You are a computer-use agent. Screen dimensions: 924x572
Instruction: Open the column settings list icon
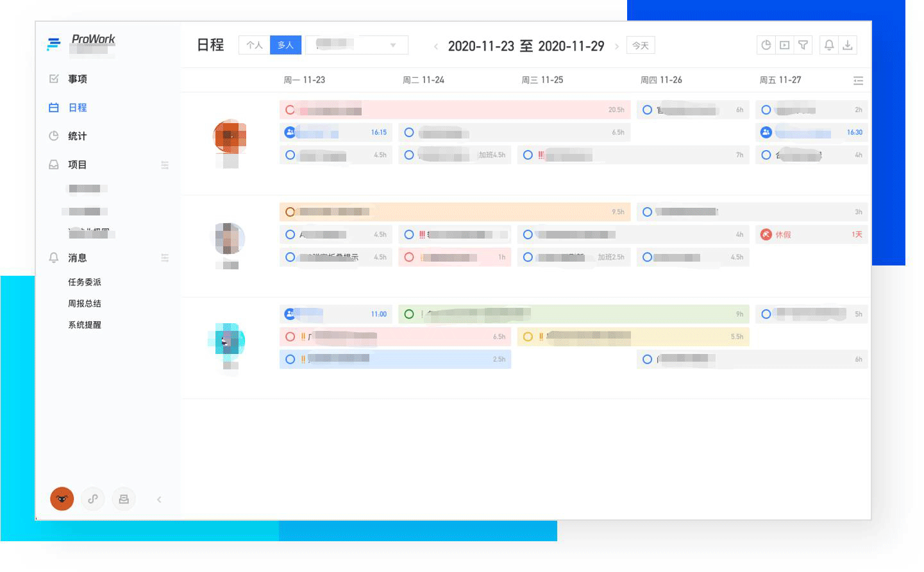click(x=858, y=81)
